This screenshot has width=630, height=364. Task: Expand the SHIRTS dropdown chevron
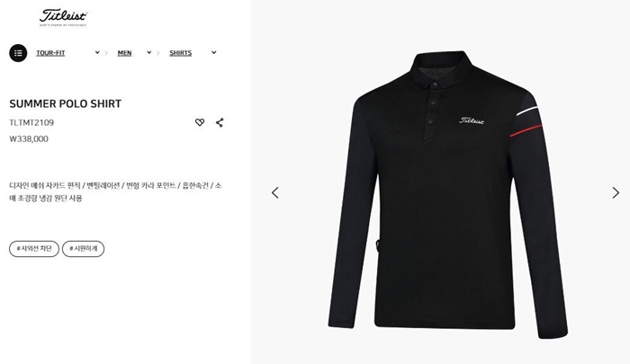coord(214,52)
